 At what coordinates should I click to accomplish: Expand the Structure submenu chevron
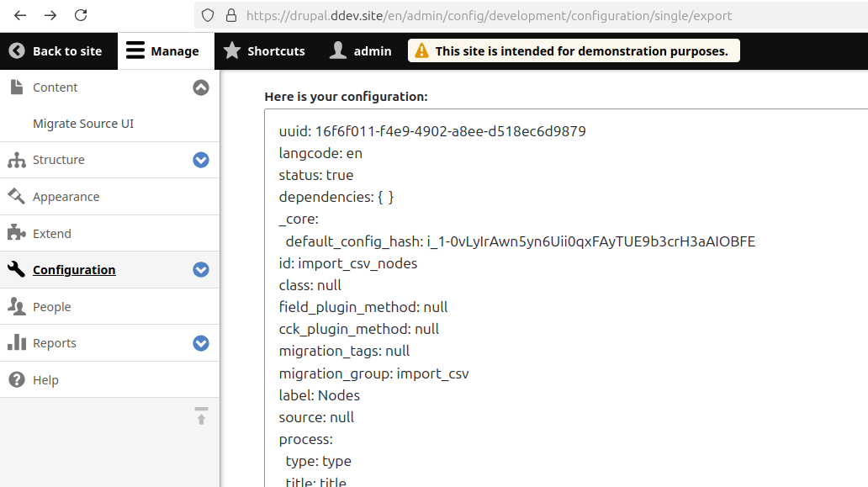(200, 159)
